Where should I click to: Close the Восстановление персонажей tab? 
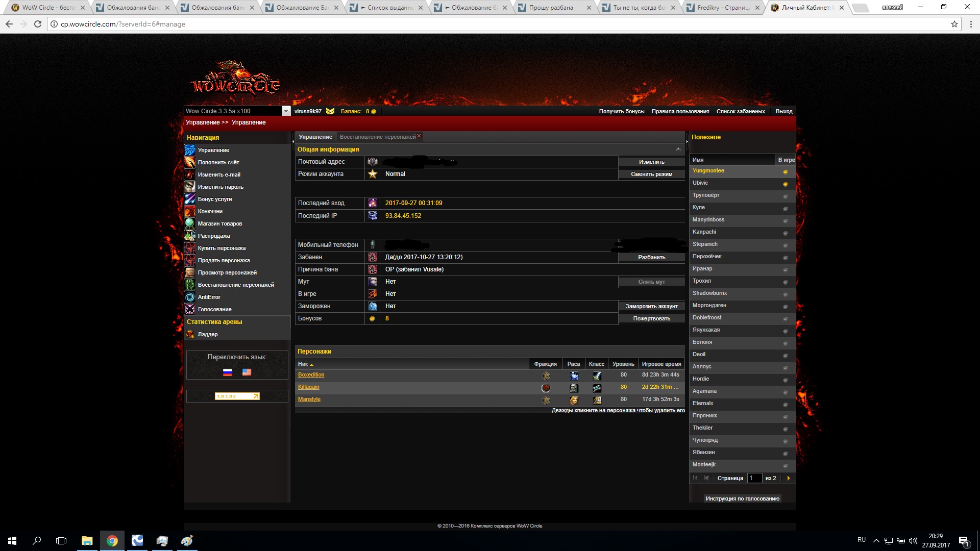tap(419, 136)
